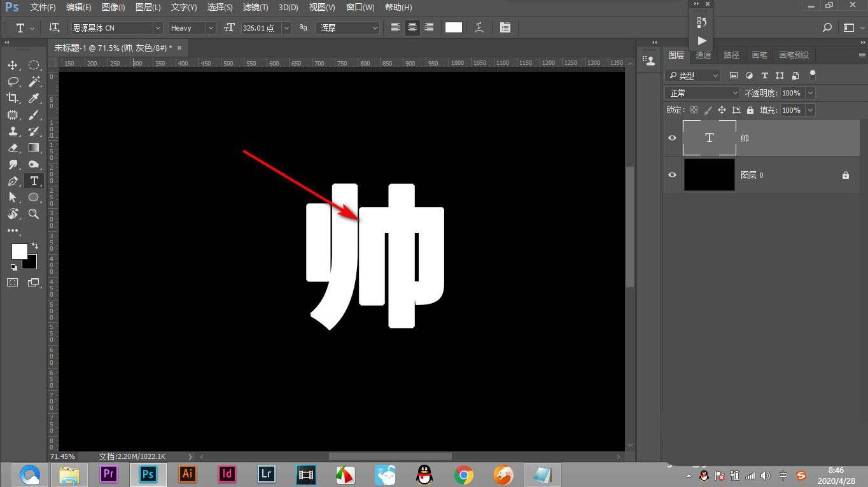Select the Smudge tool
The height and width of the screenshot is (487, 868).
(13, 164)
